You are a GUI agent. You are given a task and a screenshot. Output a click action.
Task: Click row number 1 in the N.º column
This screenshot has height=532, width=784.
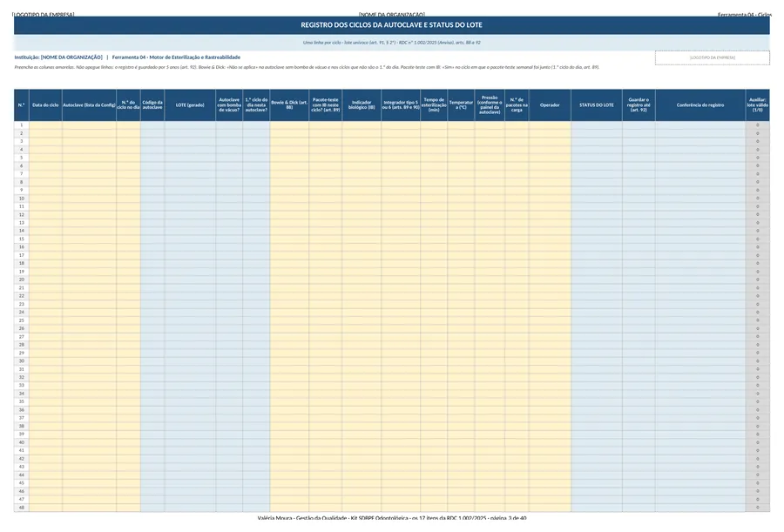22,125
